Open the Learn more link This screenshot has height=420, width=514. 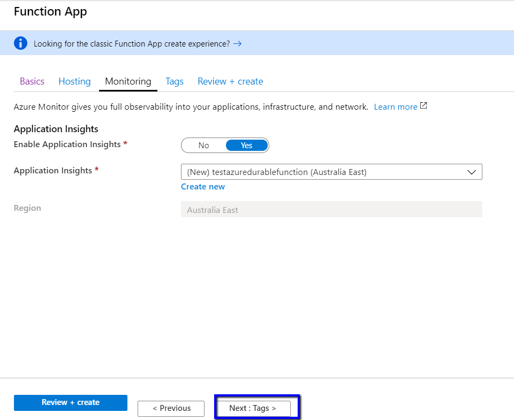tap(395, 107)
